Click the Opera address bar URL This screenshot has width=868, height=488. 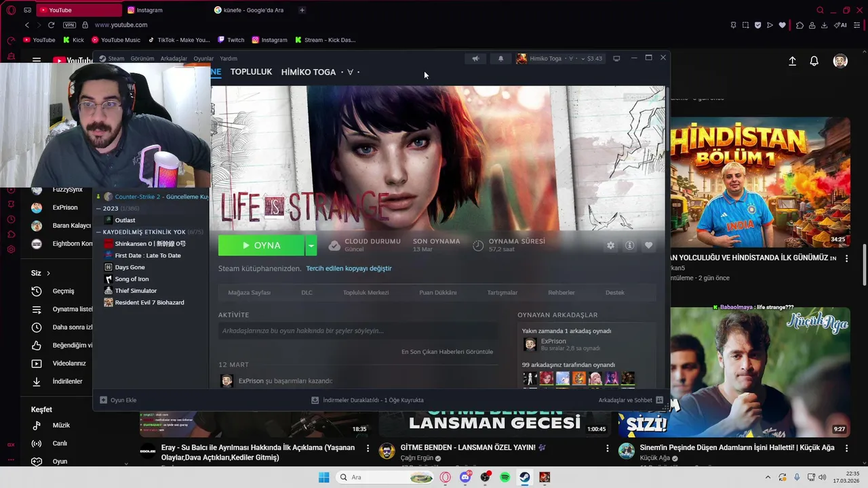tap(121, 25)
